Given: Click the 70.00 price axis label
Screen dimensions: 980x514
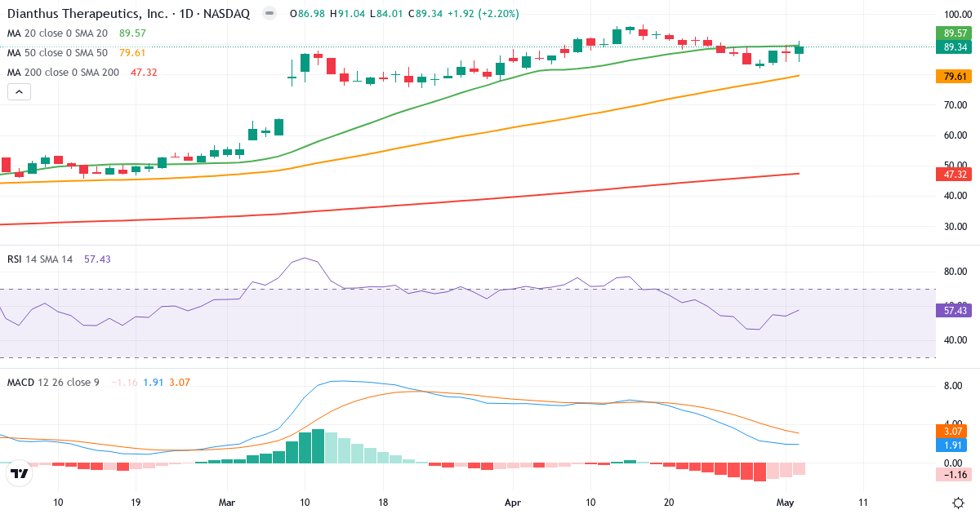Looking at the screenshot, I should (955, 105).
